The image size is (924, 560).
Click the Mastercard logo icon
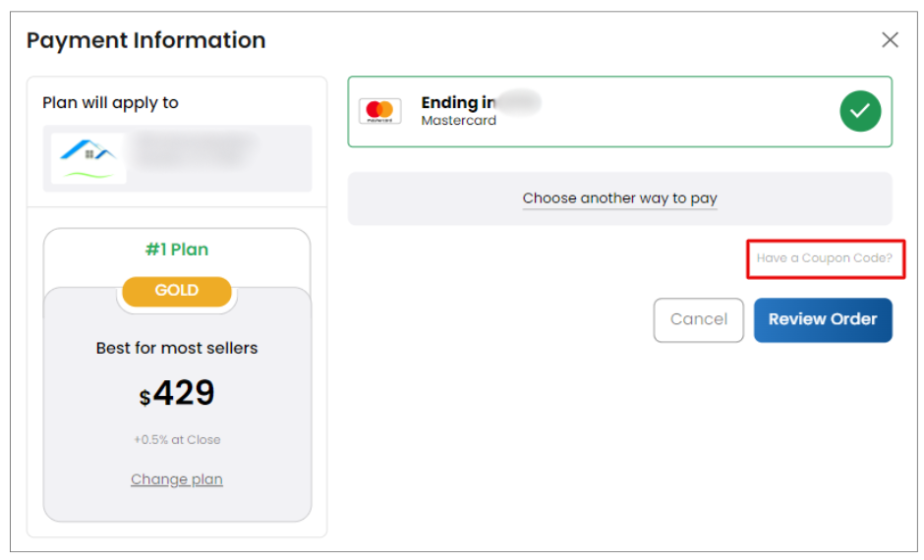[379, 111]
